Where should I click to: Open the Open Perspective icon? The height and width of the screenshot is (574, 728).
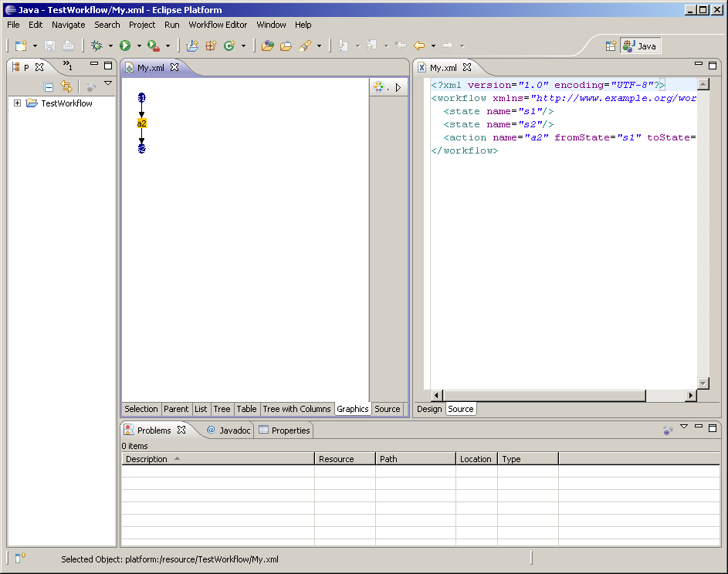click(x=611, y=46)
